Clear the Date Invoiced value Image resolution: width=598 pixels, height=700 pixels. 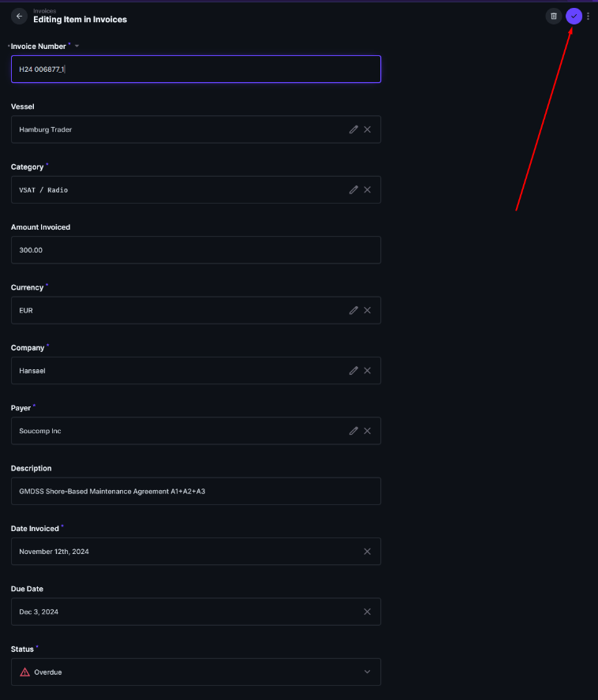click(x=368, y=552)
